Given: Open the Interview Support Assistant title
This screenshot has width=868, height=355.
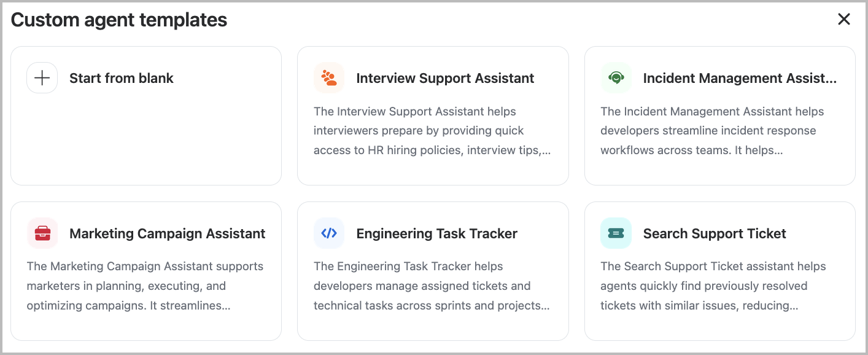Looking at the screenshot, I should (445, 78).
